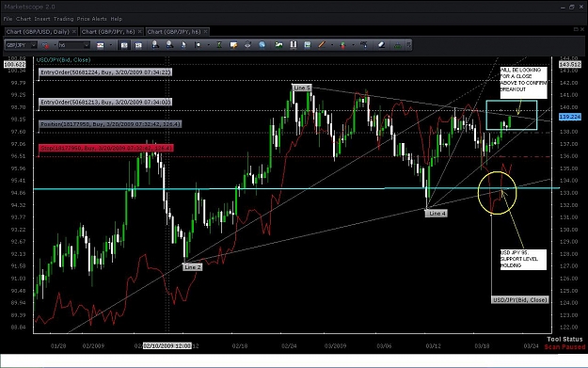Expand the arrow next to the pencil tool
Viewport: 588px width, 368px height.
[x=332, y=45]
